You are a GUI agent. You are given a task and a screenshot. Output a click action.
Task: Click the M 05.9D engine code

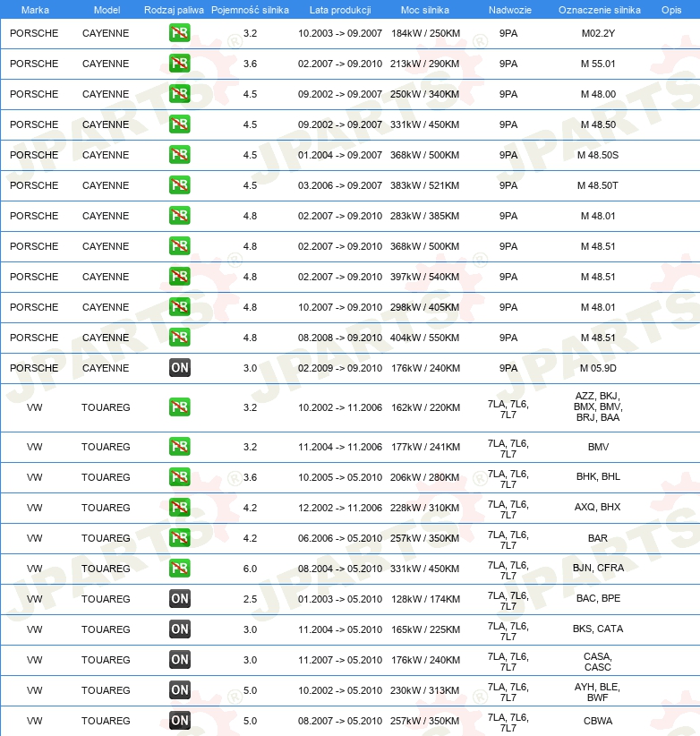(x=598, y=369)
